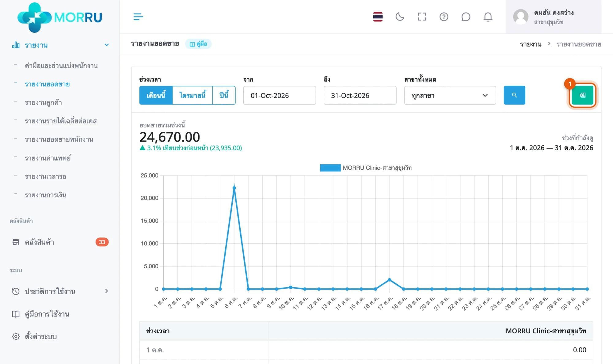Collapse the รายงาน menu chevron
Screen dimensions: 613x364
click(x=107, y=45)
